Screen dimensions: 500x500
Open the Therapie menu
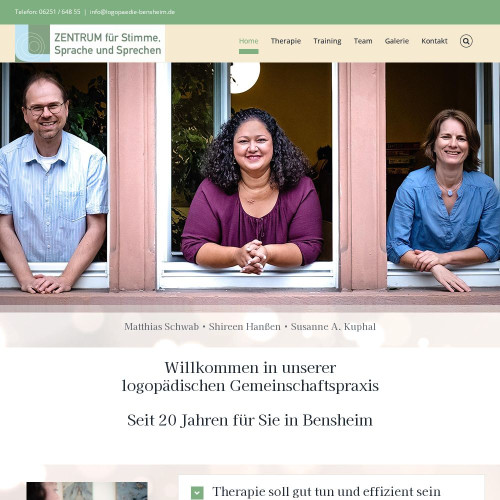click(x=286, y=41)
